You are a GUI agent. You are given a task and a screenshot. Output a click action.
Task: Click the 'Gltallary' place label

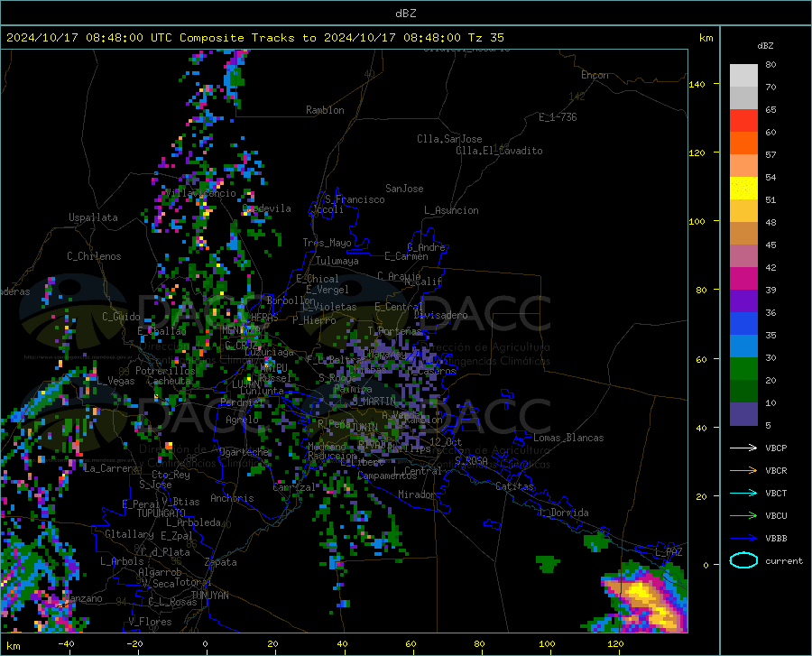click(x=129, y=534)
